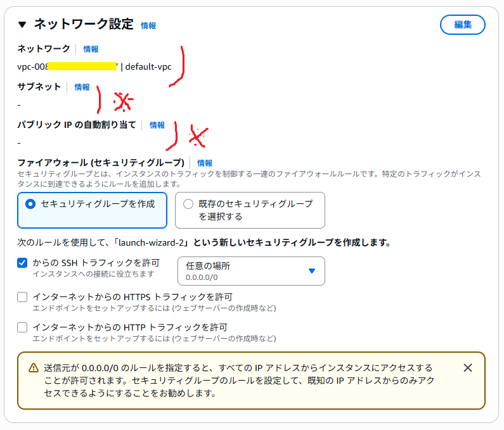504x430 pixels.
Task: Uncheck the SSH トラフィックを許可 checkbox
Action: [22, 263]
